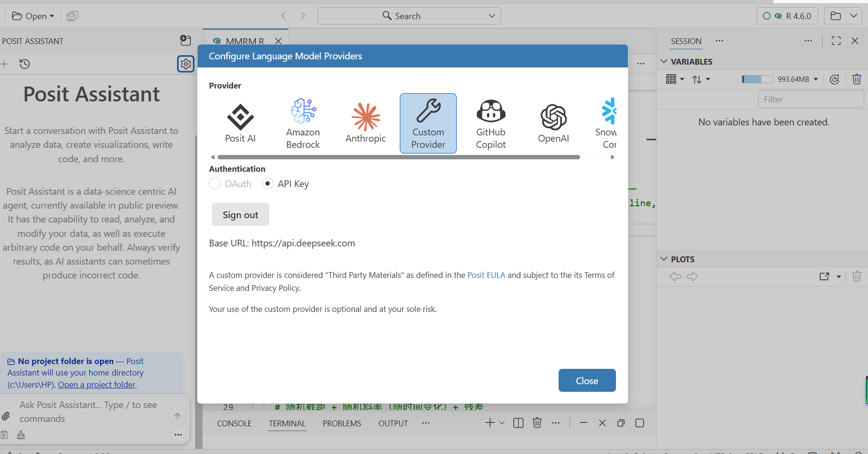The width and height of the screenshot is (868, 454).
Task: Add a new terminal with plus button
Action: [490, 423]
